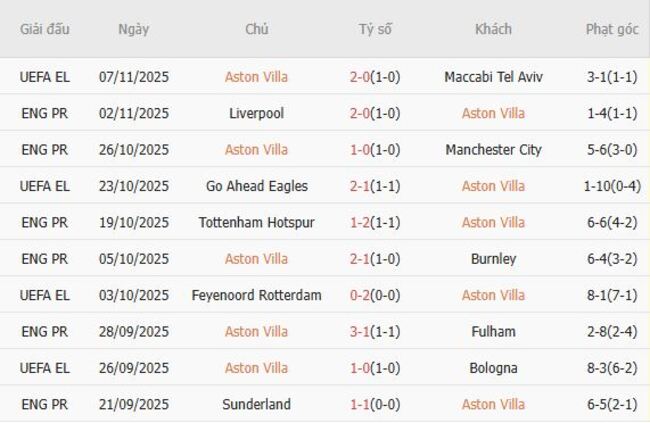Select the date 26/10/2025
Screen dimensions: 650x423
point(133,150)
